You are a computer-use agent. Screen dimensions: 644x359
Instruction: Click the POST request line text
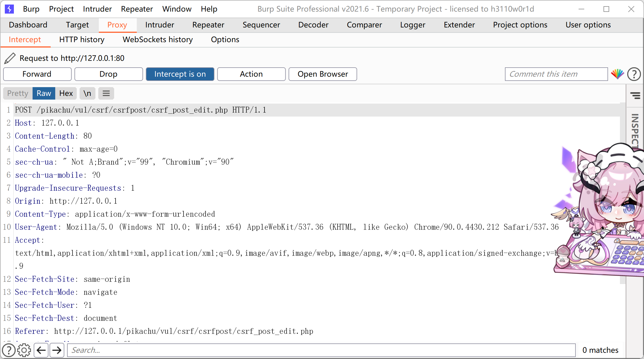(141, 110)
